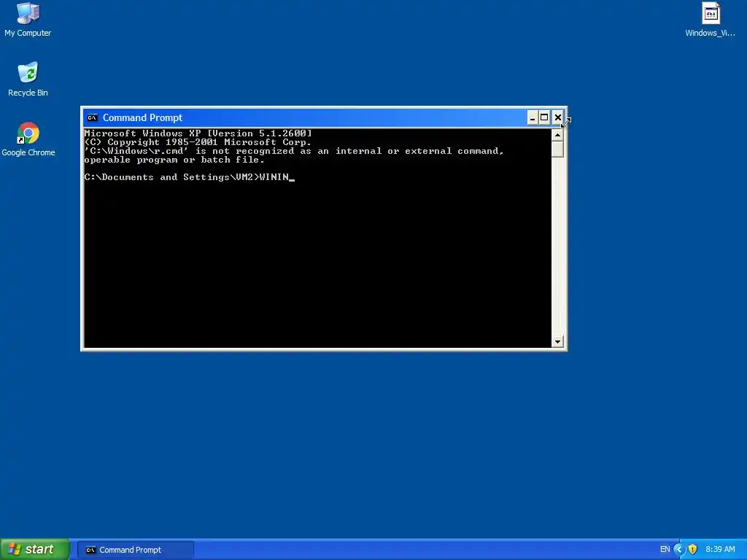Expand hidden tray icons with the chevron
Image resolution: width=747 pixels, height=560 pixels.
679,550
